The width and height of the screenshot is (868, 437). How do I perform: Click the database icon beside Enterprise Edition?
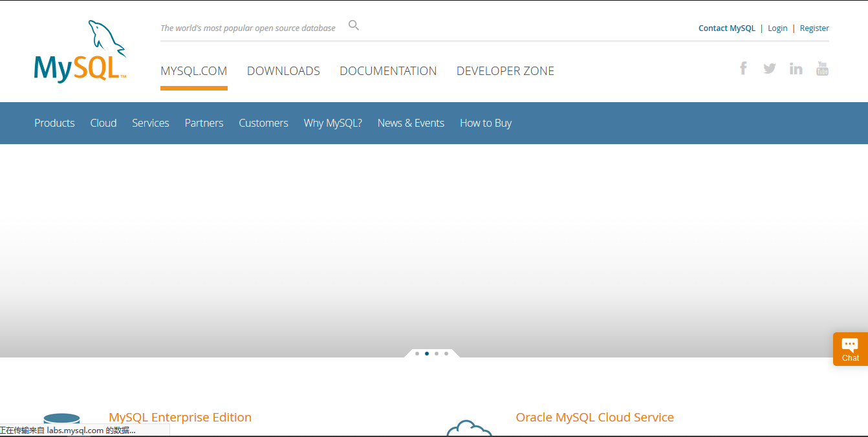tap(62, 420)
